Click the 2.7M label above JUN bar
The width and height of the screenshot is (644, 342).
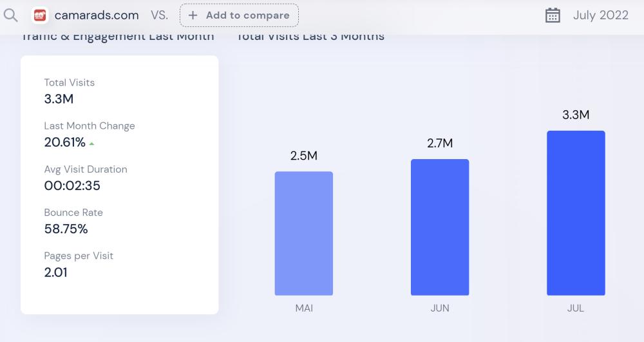click(440, 144)
